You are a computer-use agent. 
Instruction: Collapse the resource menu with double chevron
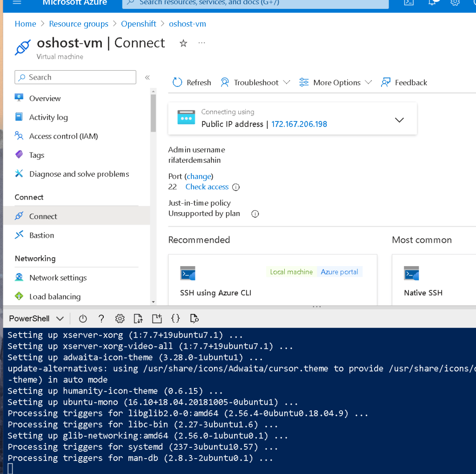[147, 77]
